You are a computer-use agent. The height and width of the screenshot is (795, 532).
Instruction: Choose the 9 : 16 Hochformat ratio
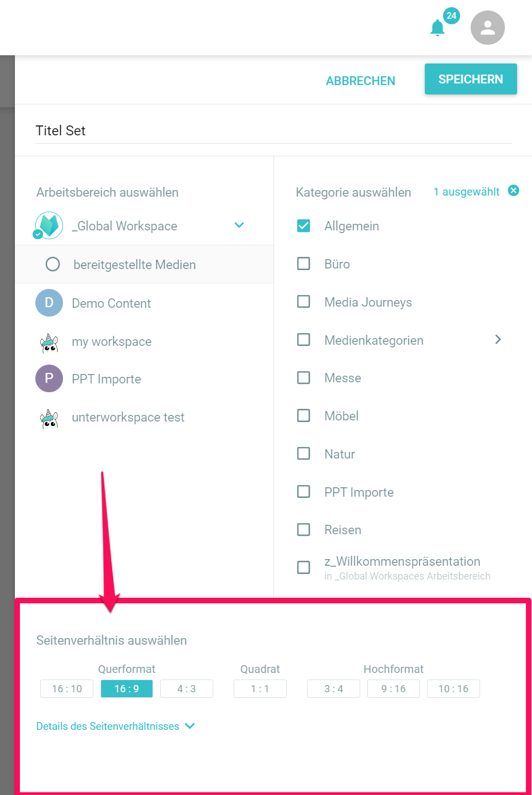click(x=393, y=688)
